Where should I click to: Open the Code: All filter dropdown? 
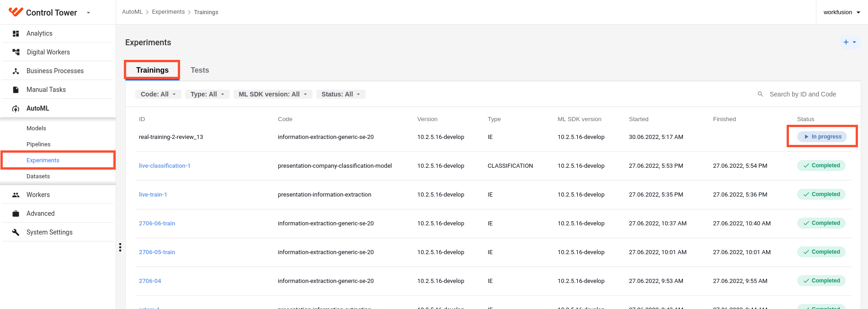tap(158, 94)
